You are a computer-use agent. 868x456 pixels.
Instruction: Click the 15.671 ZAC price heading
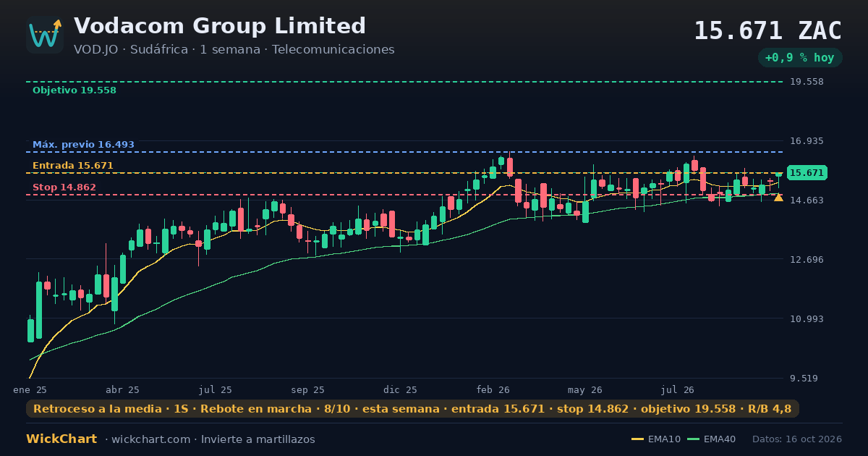point(767,31)
